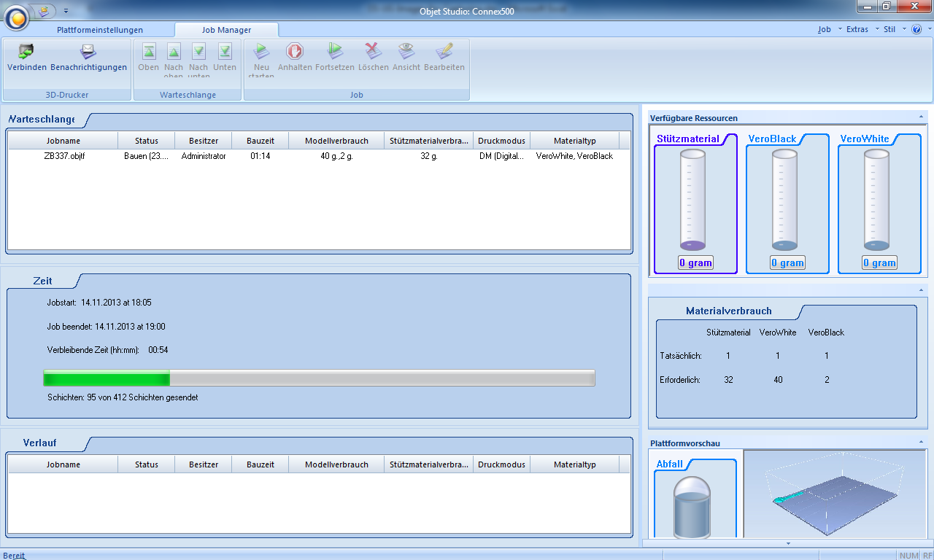Click Fortsetzen resume icon

click(x=335, y=52)
